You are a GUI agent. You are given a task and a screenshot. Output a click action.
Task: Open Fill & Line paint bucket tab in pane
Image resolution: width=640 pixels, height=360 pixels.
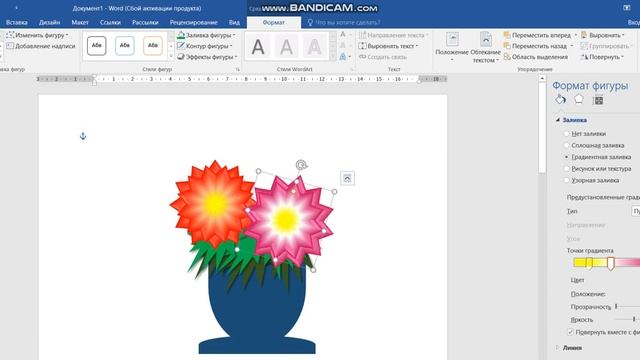pyautogui.click(x=560, y=100)
